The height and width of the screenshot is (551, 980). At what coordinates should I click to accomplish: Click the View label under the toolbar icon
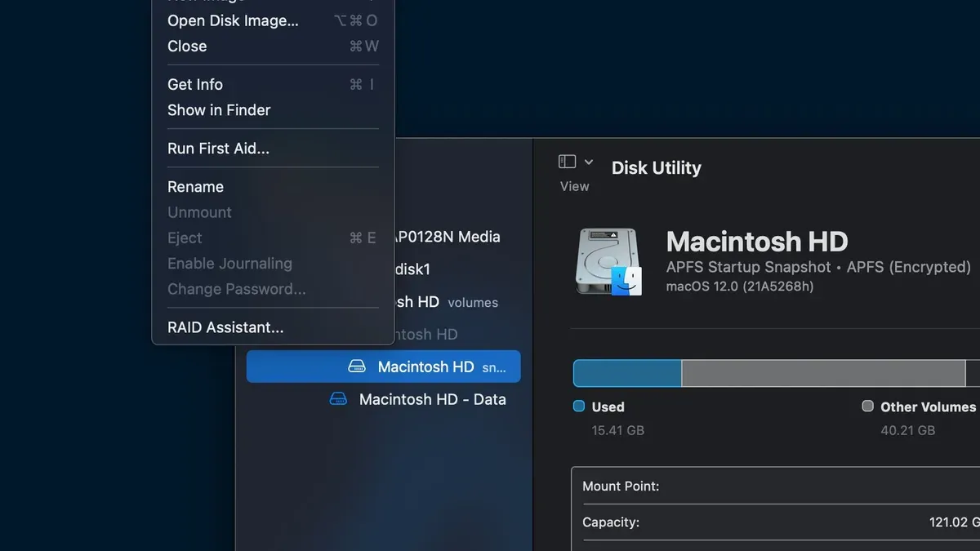[x=574, y=186]
